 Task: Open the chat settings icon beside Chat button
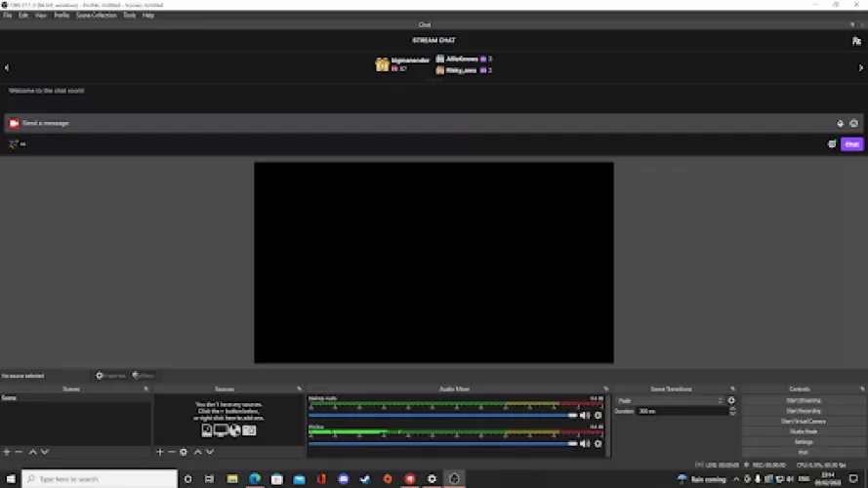coord(832,144)
